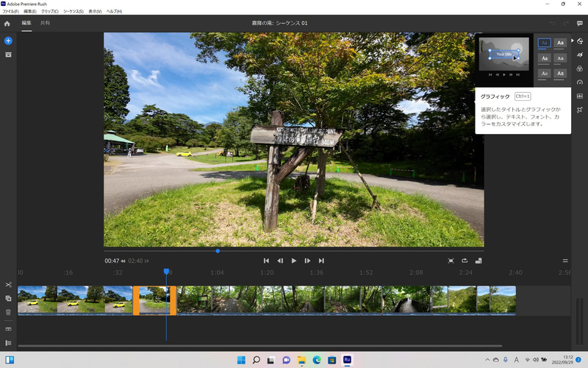
Task: Click the undo arrow
Action: point(553,24)
